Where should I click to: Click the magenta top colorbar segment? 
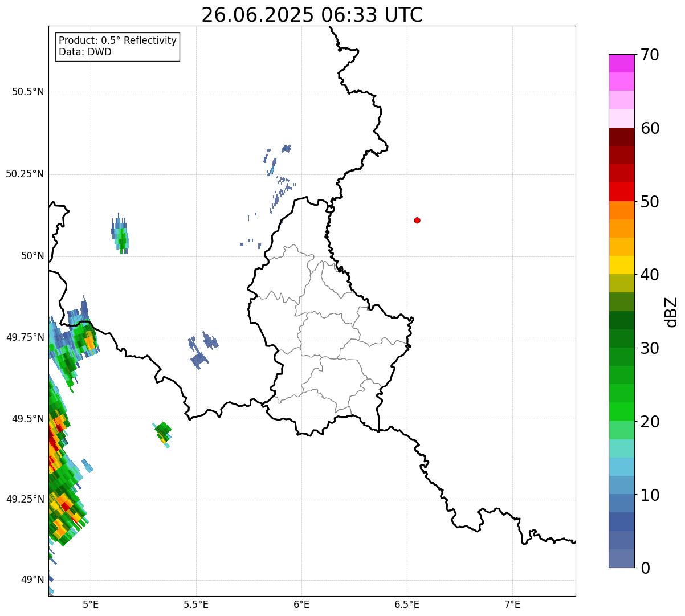(621, 63)
